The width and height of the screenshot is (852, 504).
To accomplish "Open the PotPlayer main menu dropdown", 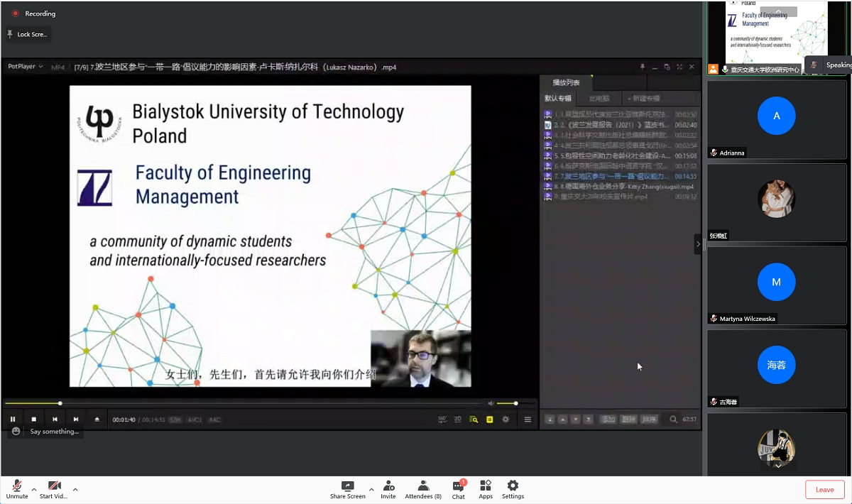I will (26, 67).
